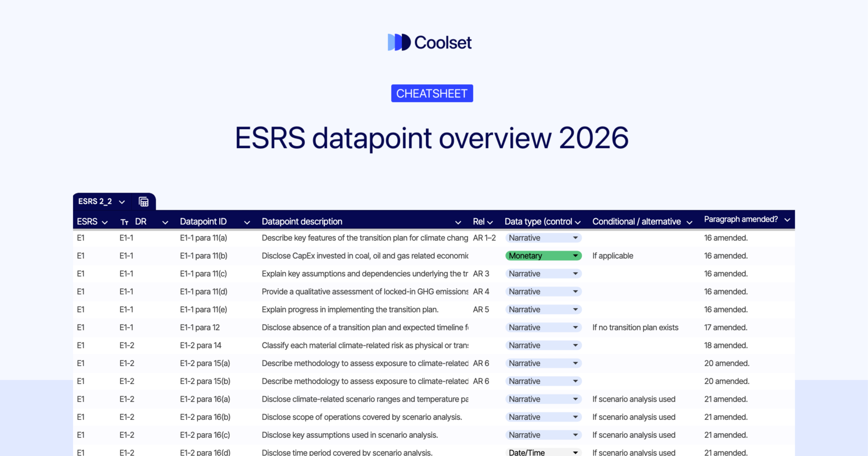Open the Narrative dropdown for E1-1 para 11(a)
868x456 pixels.
tap(575, 238)
